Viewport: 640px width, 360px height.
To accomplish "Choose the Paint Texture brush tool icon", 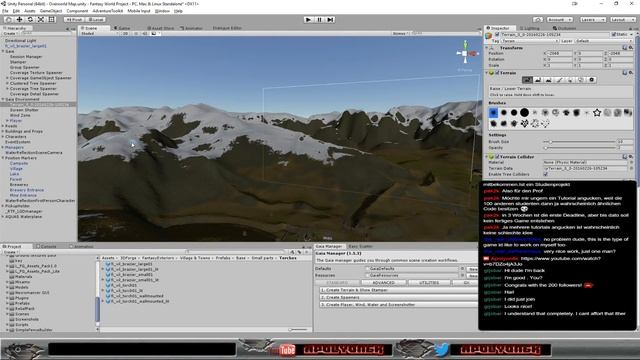I will [560, 80].
